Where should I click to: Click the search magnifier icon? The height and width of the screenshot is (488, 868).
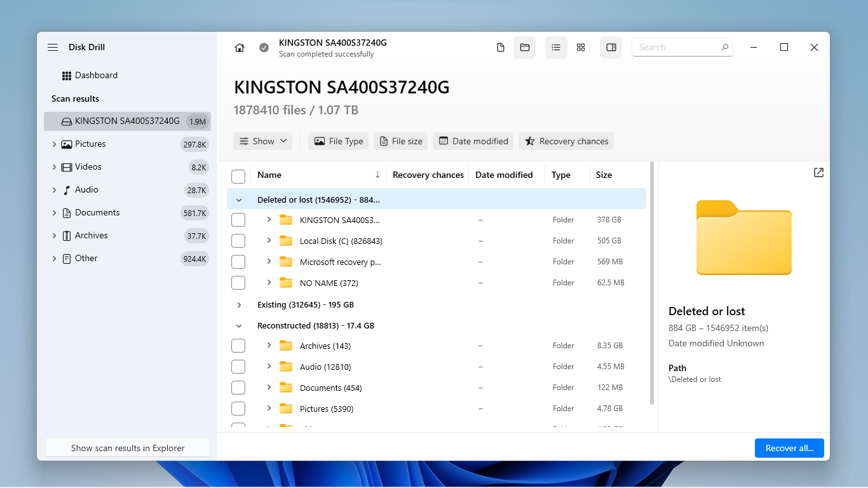click(725, 48)
